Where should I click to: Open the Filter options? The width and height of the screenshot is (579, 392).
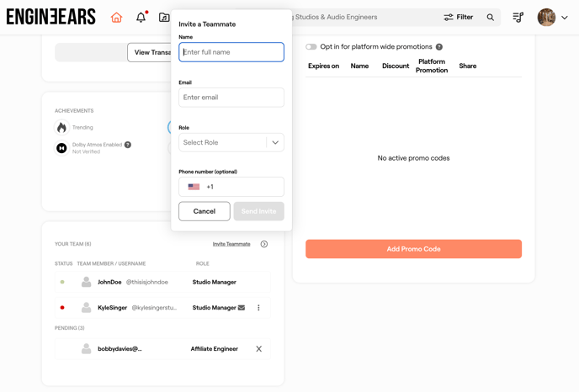[x=459, y=18]
